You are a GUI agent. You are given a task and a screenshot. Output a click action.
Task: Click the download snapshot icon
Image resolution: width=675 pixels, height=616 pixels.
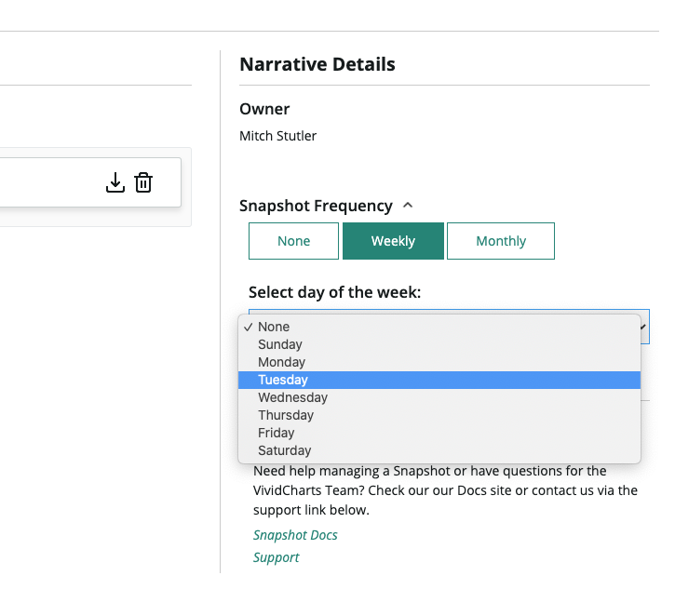pyautogui.click(x=115, y=182)
